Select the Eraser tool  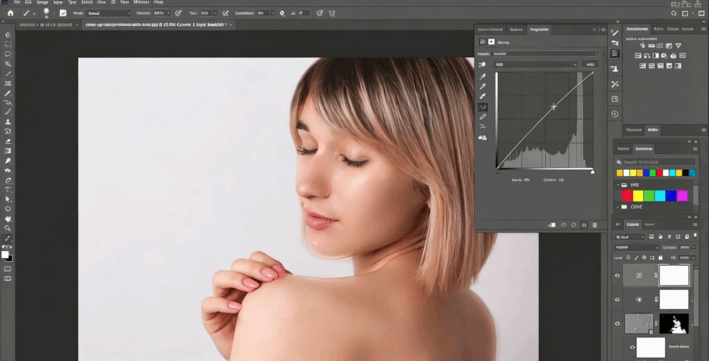(x=8, y=142)
